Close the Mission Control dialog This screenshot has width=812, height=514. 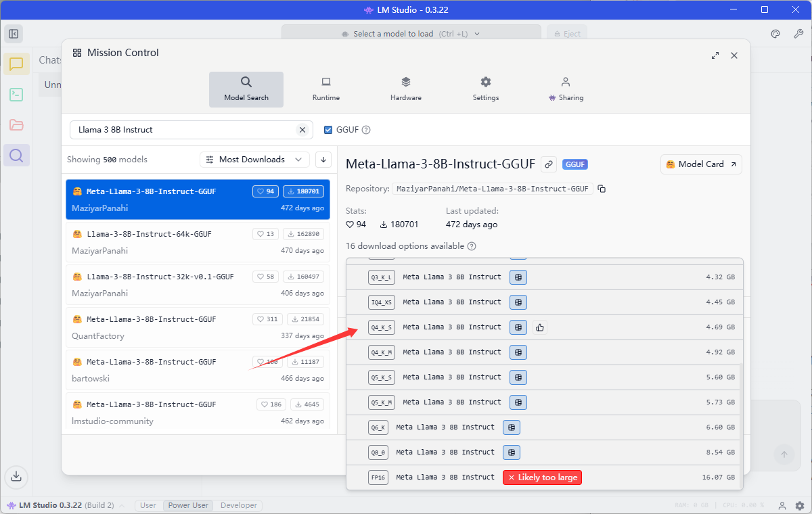click(x=734, y=55)
